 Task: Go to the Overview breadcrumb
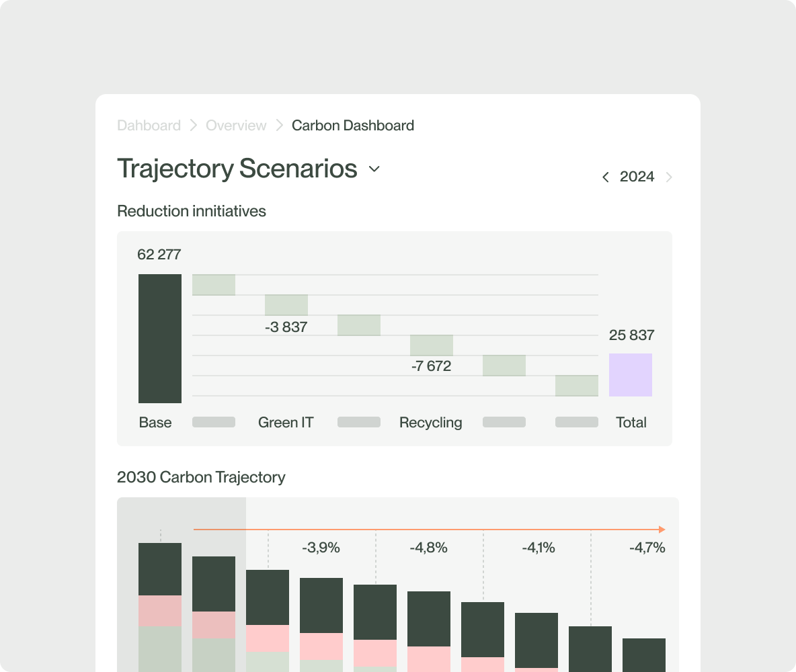(236, 126)
